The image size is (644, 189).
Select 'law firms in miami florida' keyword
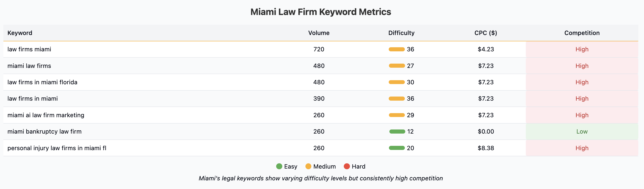42,82
